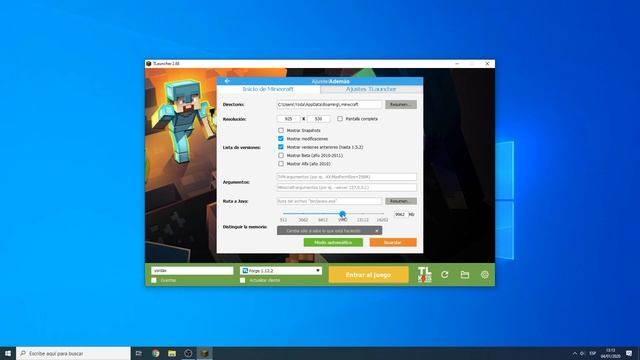The image size is (640, 360).
Task: Click the volume icon in system tray
Action: [582, 353]
